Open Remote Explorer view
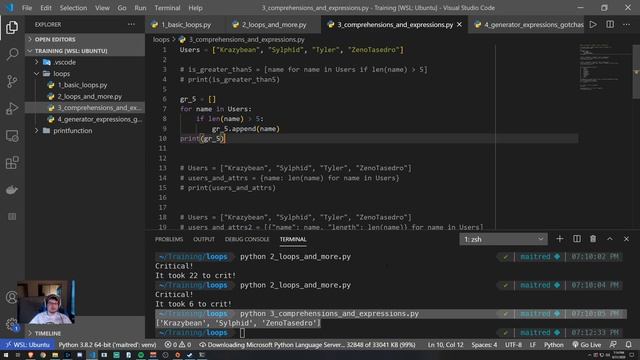 pyautogui.click(x=12, y=136)
